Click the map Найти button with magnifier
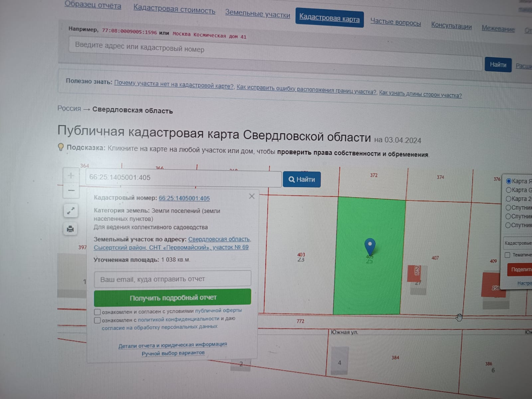The width and height of the screenshot is (532, 399). pos(302,180)
